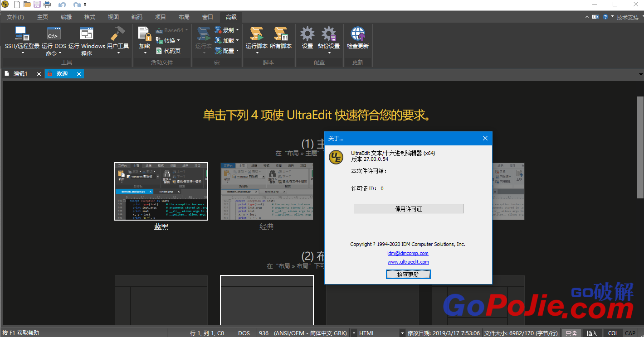Click the Undo arrow icon
The height and width of the screenshot is (337, 644).
(x=62, y=5)
